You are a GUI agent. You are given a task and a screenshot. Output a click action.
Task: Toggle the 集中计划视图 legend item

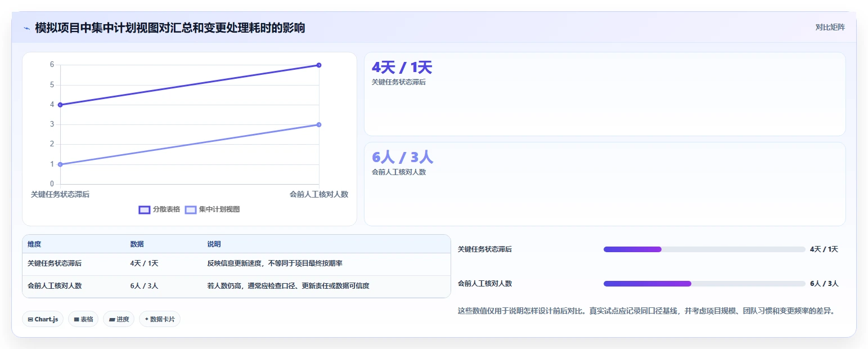[213, 209]
